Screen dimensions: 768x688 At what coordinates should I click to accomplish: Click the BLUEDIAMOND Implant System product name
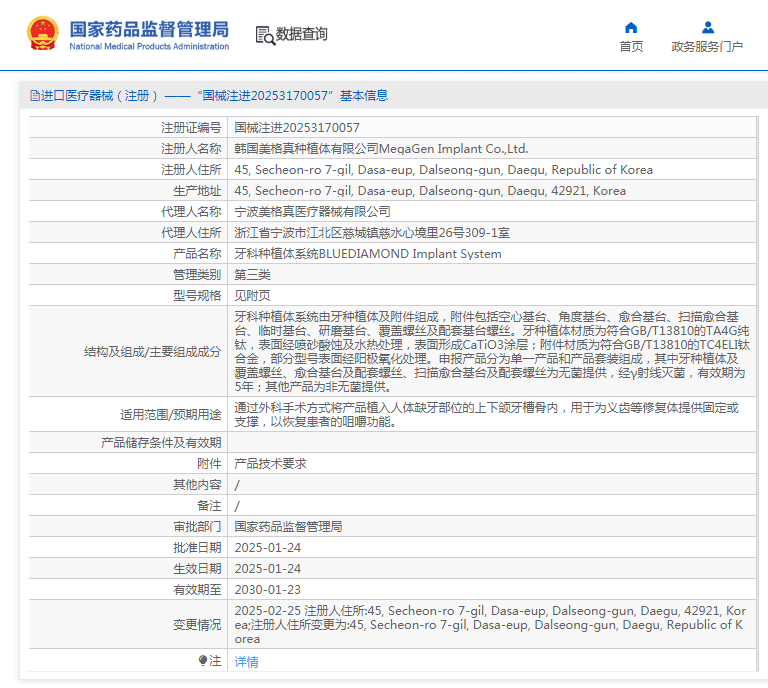point(410,254)
